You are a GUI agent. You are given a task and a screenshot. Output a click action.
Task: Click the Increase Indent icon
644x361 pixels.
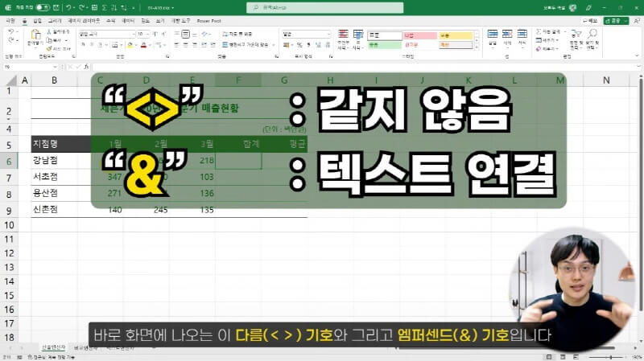coord(213,45)
